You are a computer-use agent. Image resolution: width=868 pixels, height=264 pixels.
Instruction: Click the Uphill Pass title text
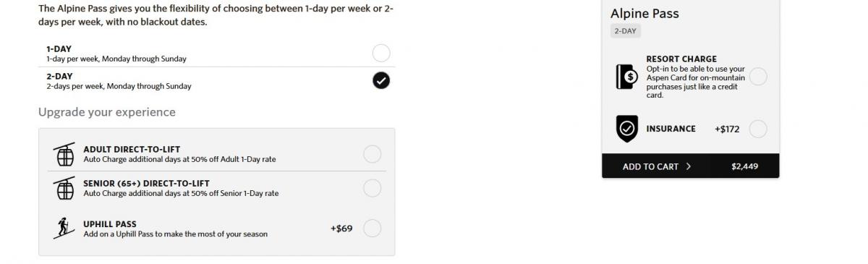tap(110, 224)
